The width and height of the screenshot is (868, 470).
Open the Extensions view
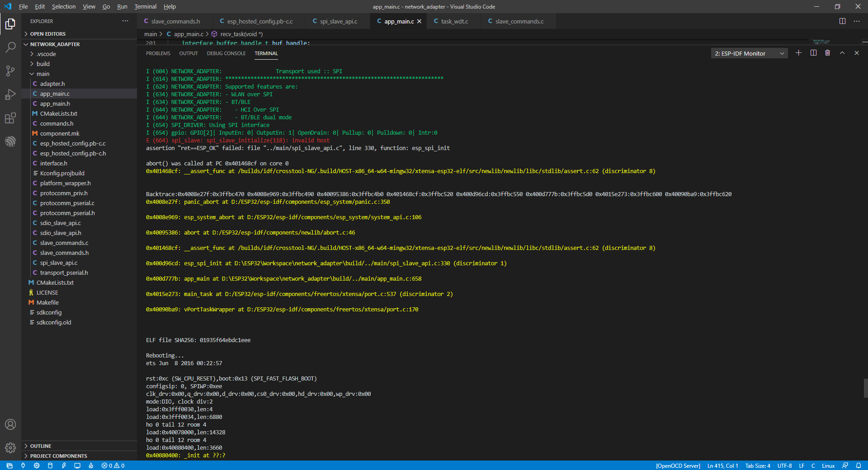10,118
